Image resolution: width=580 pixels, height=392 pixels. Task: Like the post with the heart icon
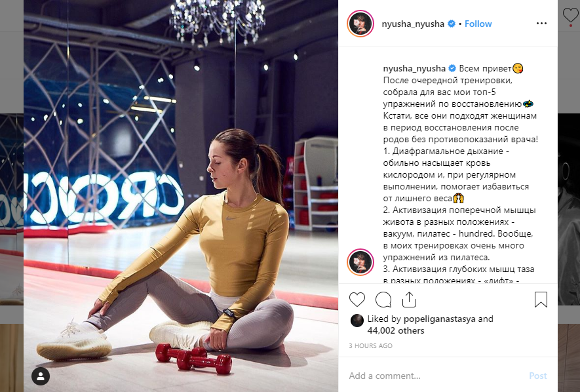click(357, 299)
